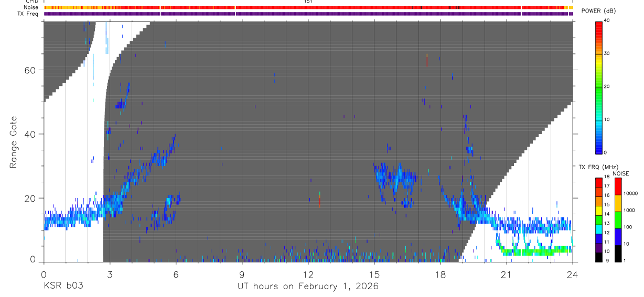Click the NOISE legend title

click(620, 173)
